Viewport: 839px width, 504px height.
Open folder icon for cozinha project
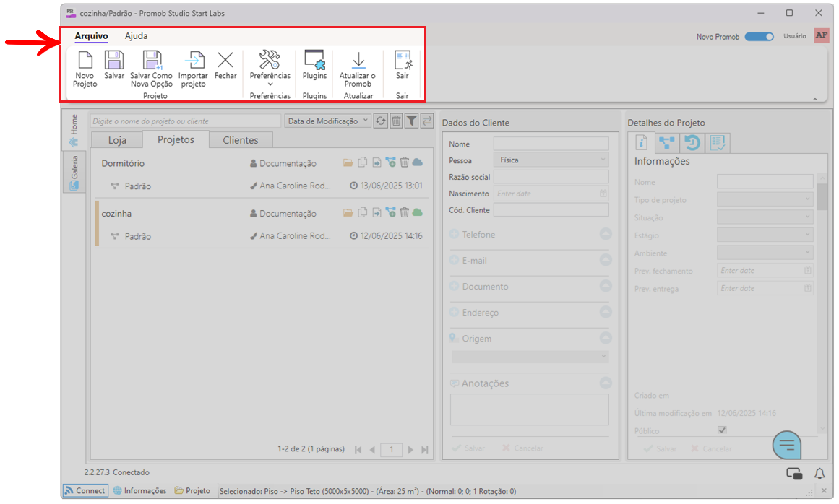[x=348, y=213]
